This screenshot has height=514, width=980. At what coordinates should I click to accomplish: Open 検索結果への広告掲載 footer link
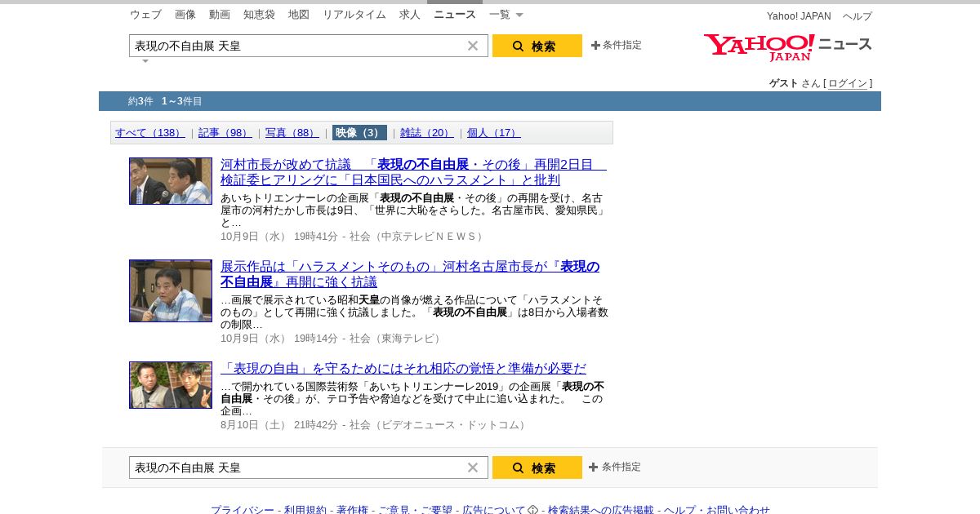coord(601,510)
